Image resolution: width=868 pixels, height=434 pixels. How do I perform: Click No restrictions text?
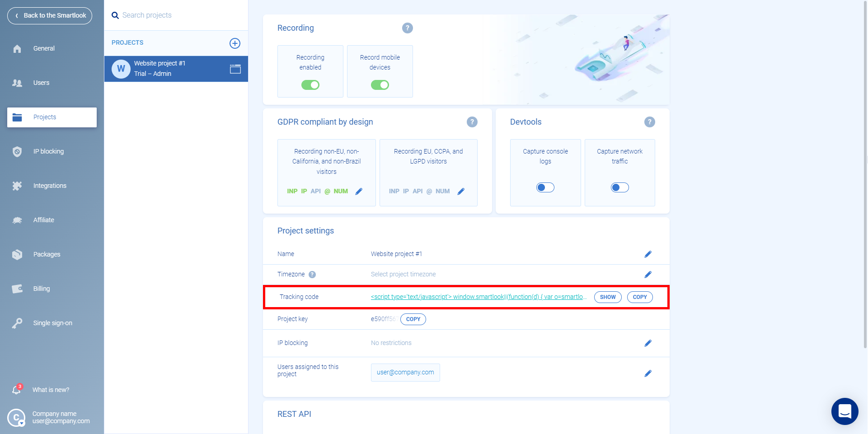[x=391, y=343]
